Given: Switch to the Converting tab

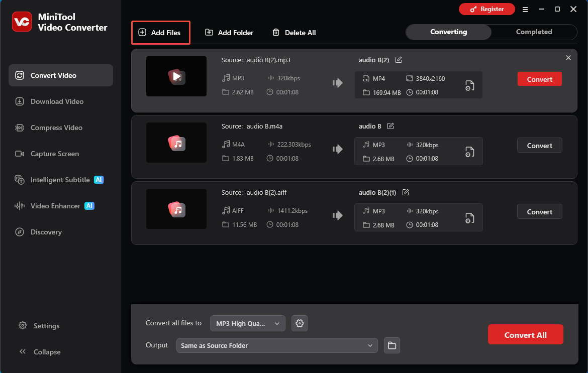Looking at the screenshot, I should [448, 32].
